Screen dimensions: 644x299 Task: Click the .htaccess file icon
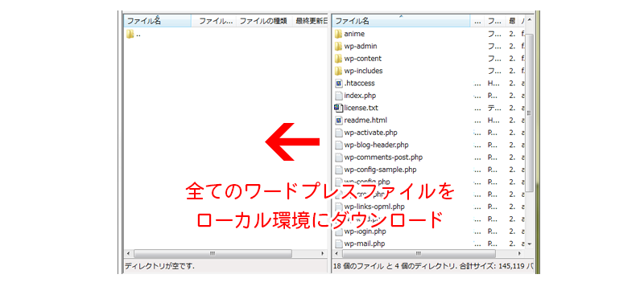pyautogui.click(x=338, y=84)
